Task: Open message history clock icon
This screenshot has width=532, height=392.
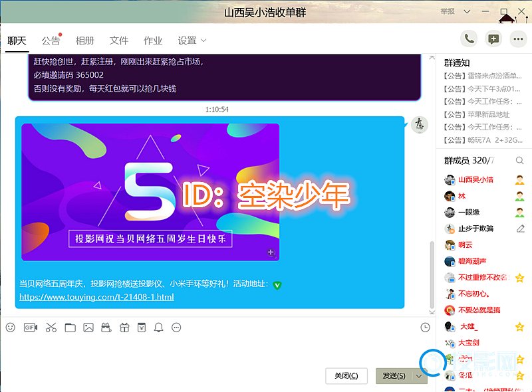Action: tap(425, 328)
